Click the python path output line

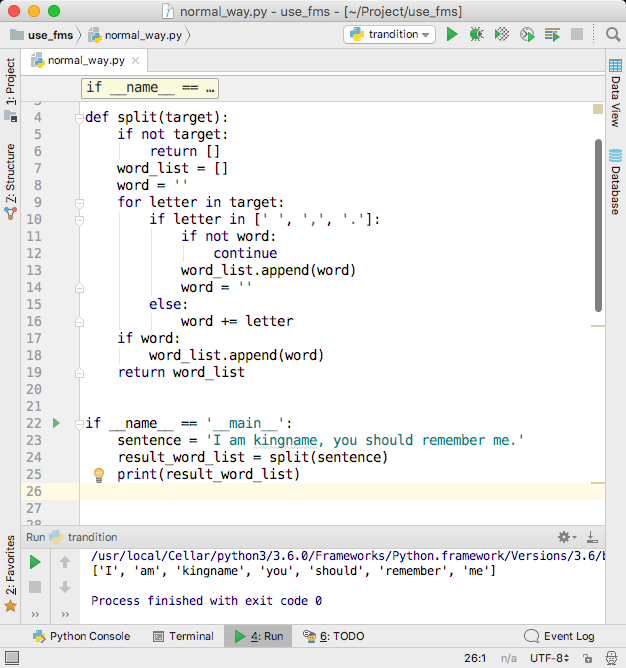348,556
